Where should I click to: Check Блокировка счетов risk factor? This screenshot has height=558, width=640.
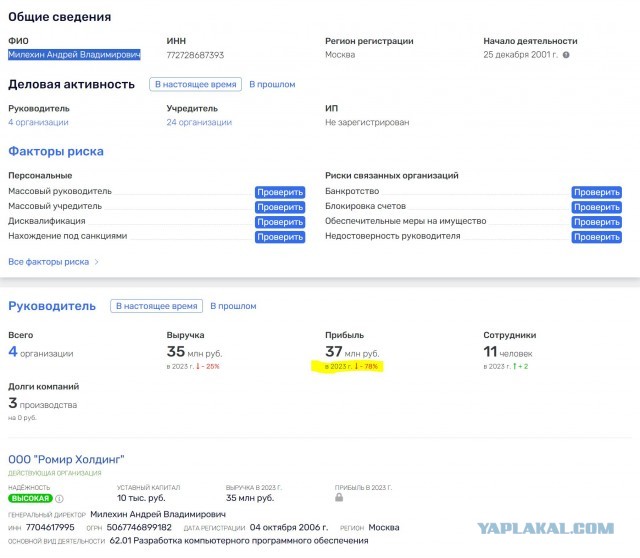point(597,207)
